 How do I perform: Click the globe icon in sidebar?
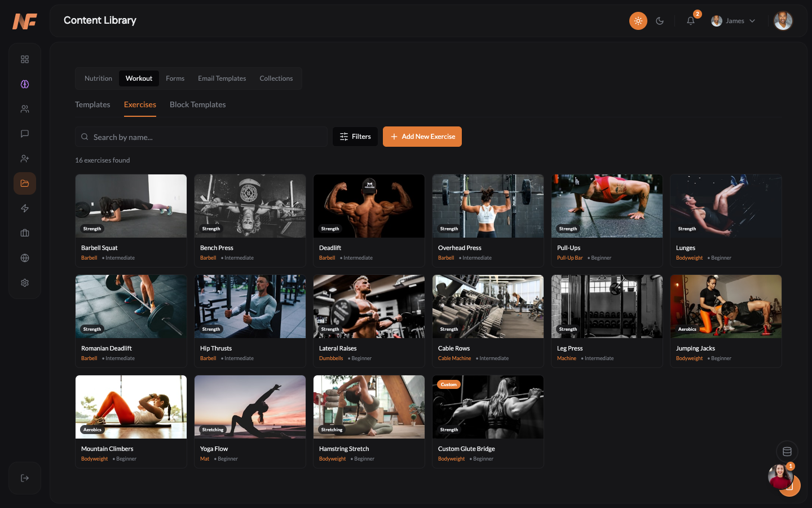pyautogui.click(x=25, y=257)
